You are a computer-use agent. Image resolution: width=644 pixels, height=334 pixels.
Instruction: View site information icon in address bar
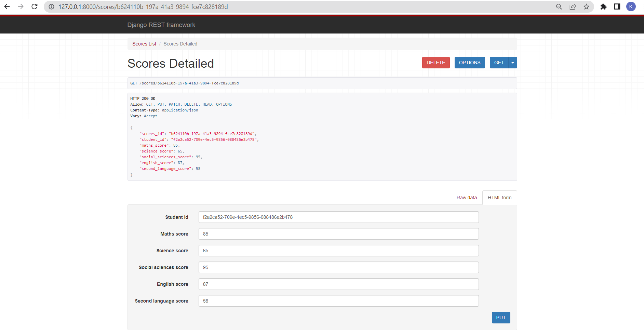pyautogui.click(x=51, y=7)
